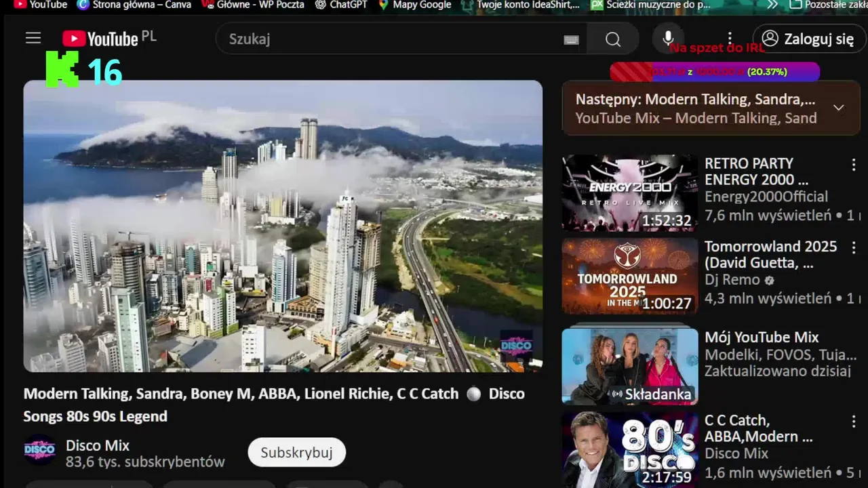Open the ChatGPT bookmark
The width and height of the screenshot is (868, 488).
[341, 5]
